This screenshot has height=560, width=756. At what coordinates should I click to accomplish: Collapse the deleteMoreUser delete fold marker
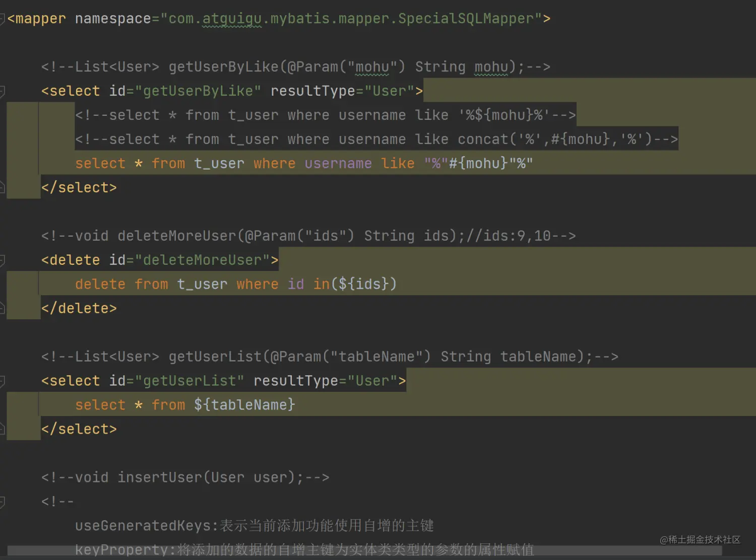click(2, 260)
